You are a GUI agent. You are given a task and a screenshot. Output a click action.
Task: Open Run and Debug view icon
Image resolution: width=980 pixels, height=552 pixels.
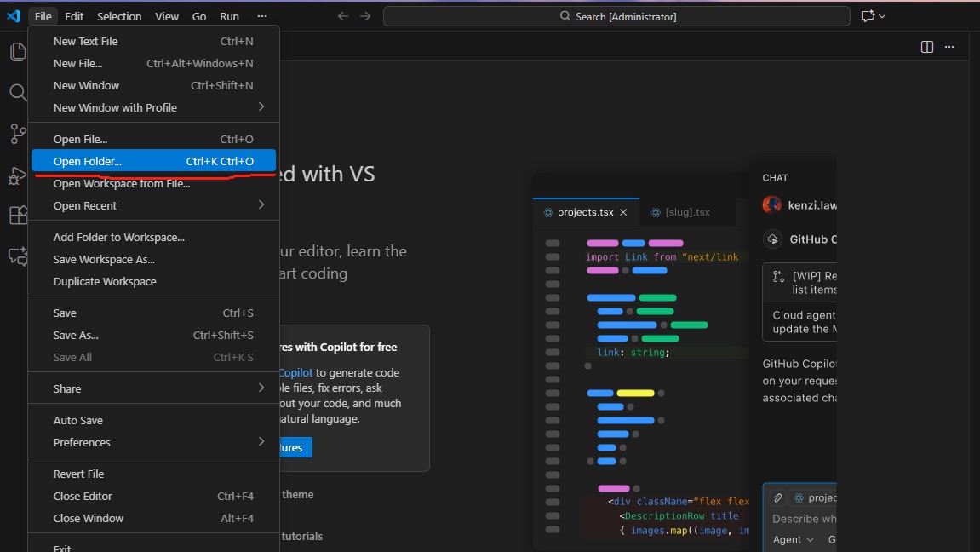pos(18,175)
